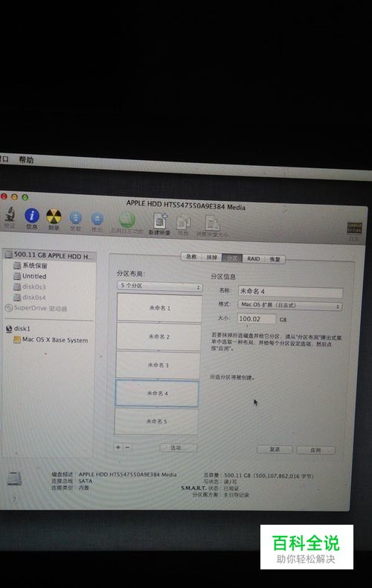
Task: Select the 500.11 GB APPLE HDD disk
Action: pos(50,255)
